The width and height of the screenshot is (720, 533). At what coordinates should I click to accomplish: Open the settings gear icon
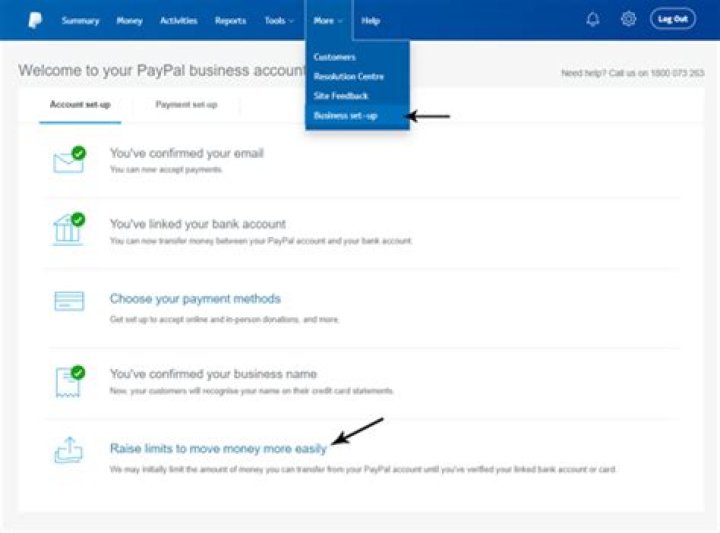tap(628, 19)
